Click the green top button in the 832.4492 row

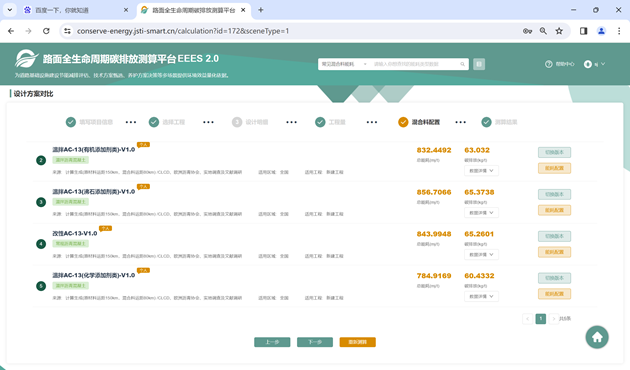pos(554,152)
